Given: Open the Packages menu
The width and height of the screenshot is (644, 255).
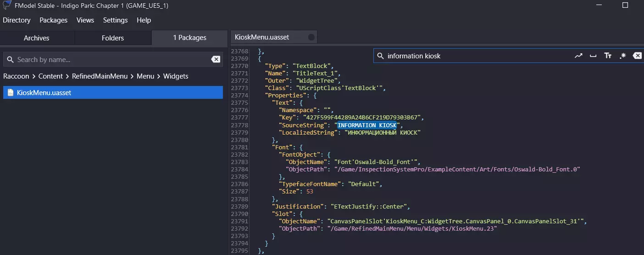Looking at the screenshot, I should point(53,20).
